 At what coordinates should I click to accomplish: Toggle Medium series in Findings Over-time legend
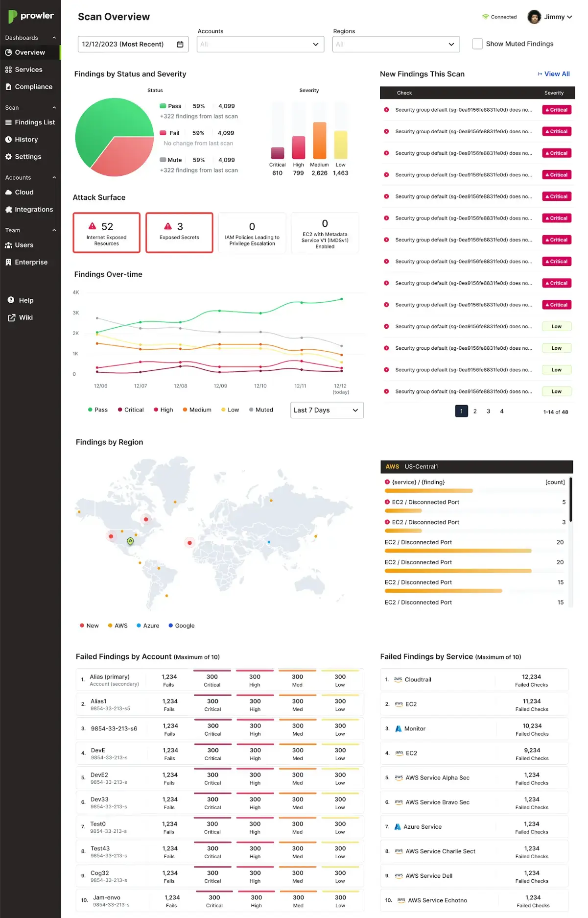click(197, 410)
